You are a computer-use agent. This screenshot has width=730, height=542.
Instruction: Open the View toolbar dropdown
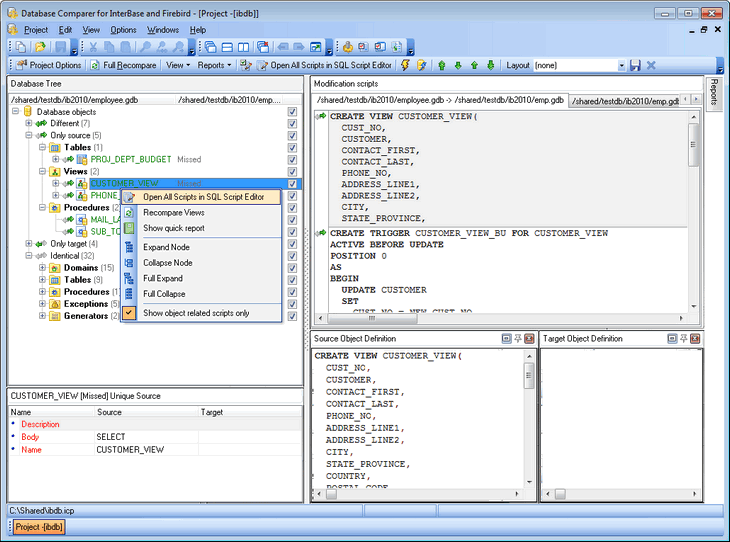click(x=178, y=65)
